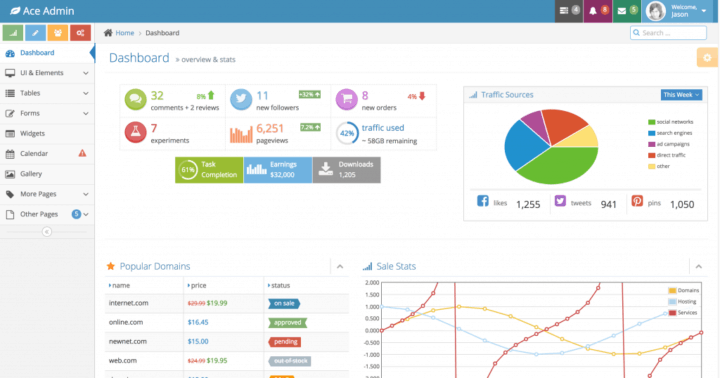Follow the Home breadcrumb link
720x378 pixels.
point(124,33)
